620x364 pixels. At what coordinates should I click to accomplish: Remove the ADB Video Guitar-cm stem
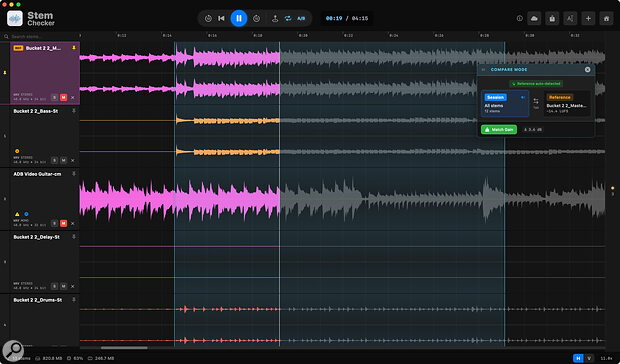click(x=72, y=223)
